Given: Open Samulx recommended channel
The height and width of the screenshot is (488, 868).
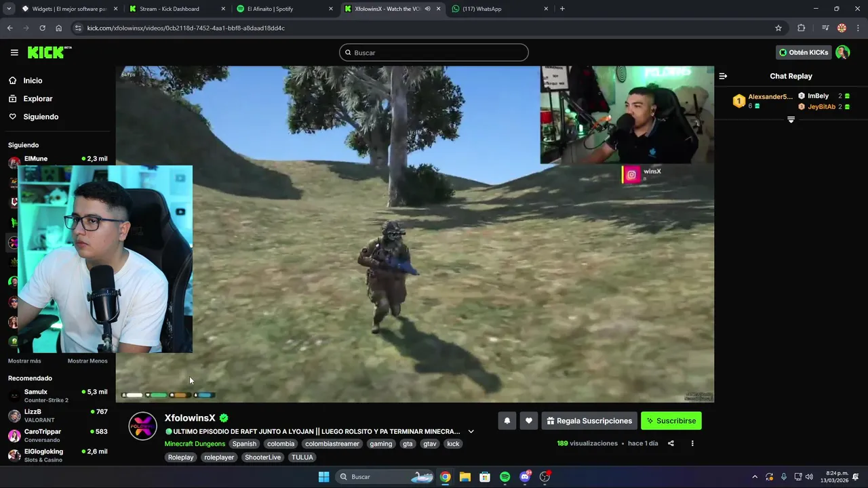Looking at the screenshot, I should 58,396.
